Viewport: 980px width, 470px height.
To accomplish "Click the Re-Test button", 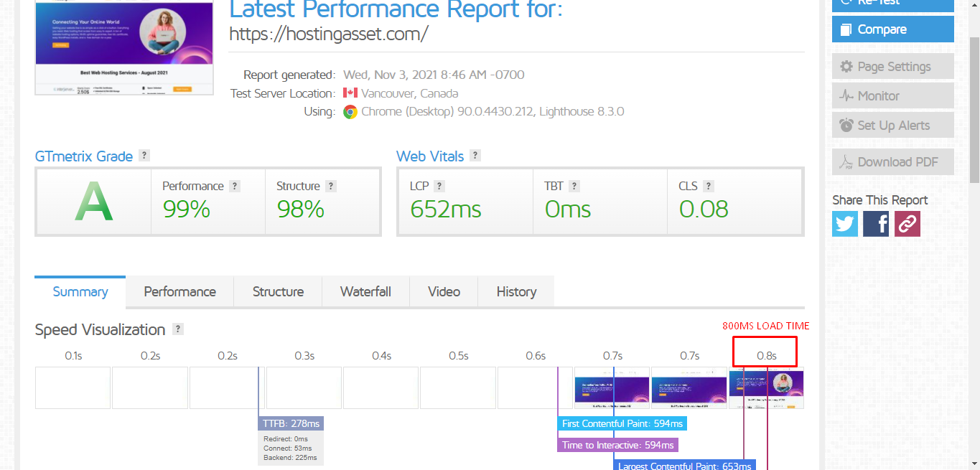I will click(893, 4).
